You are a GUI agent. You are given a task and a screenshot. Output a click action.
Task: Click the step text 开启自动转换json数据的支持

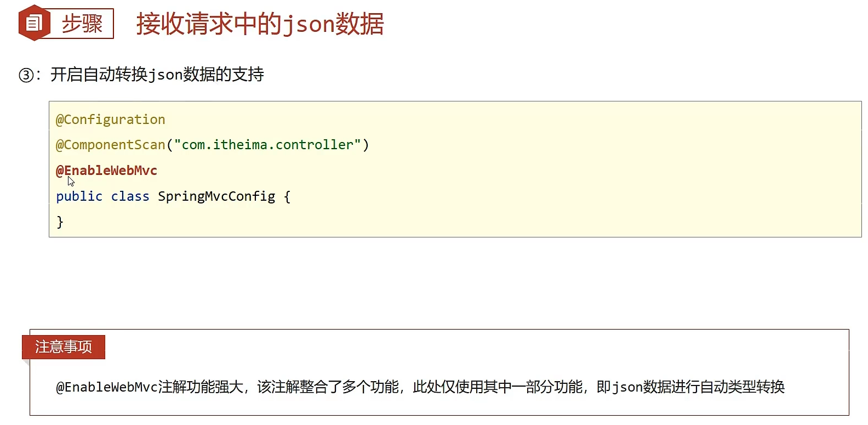(157, 75)
